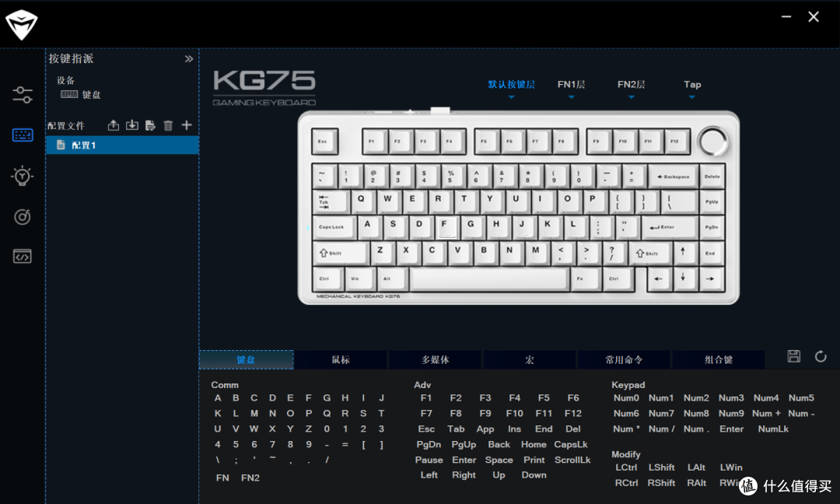Screen dimensions: 840x504
Task: Collapse the 按键指派 panel with double chevron
Action: pos(188,59)
